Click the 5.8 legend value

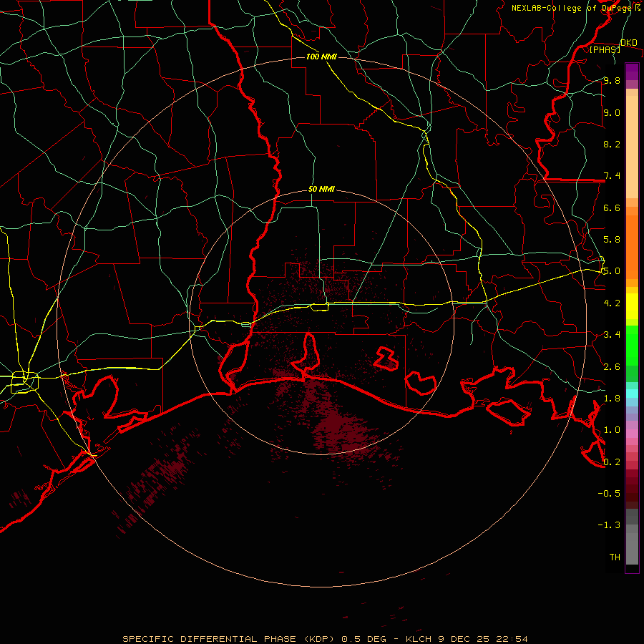pos(612,240)
